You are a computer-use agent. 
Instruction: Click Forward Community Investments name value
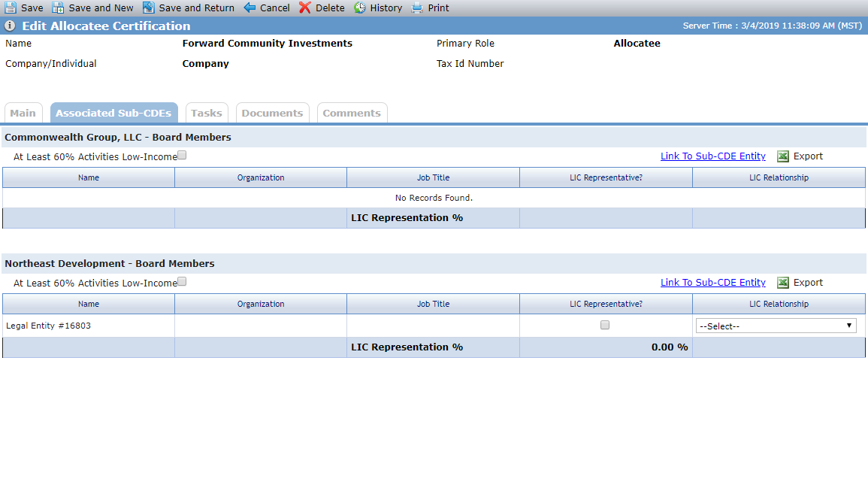267,43
